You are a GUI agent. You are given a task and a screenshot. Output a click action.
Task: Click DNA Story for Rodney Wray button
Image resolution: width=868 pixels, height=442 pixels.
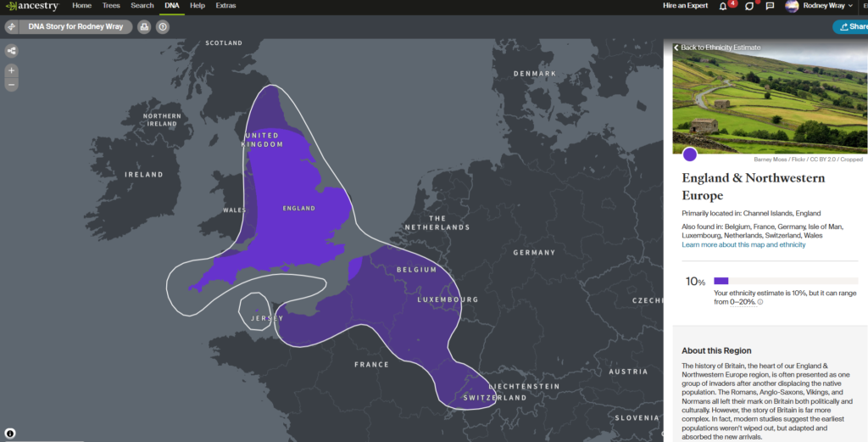coord(74,27)
